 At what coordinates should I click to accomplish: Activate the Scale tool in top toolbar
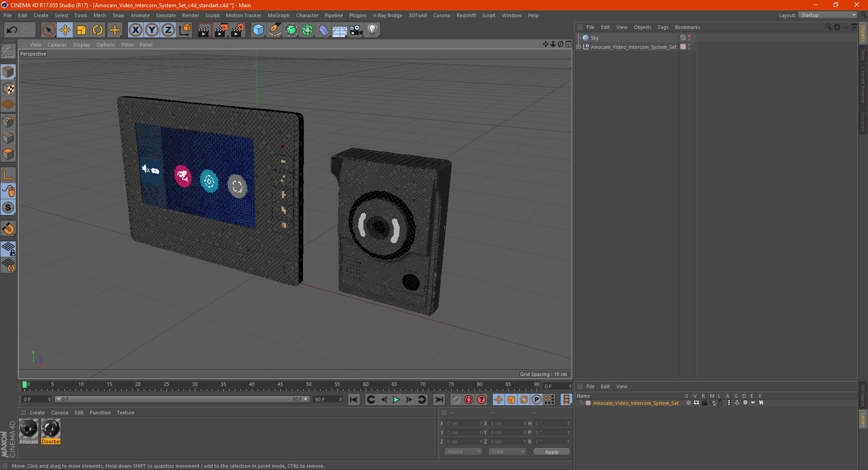tap(81, 30)
